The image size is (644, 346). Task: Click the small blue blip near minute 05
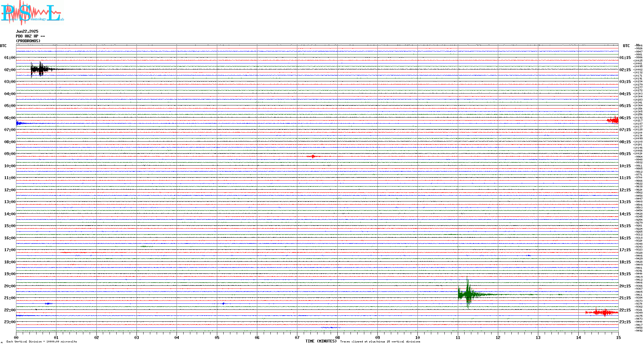pos(223,303)
